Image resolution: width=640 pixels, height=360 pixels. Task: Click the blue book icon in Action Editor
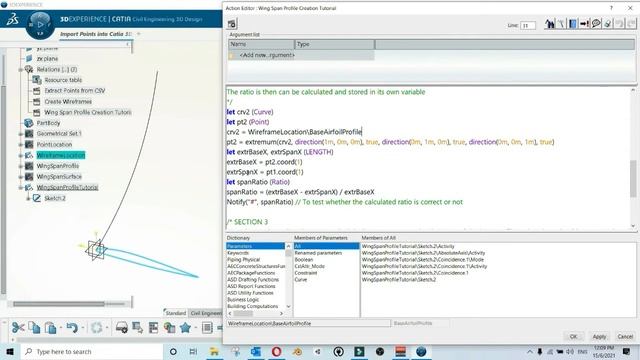(573, 24)
